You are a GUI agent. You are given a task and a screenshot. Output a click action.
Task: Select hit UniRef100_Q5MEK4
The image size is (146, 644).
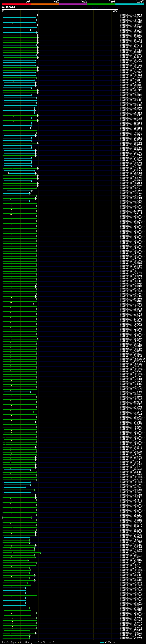131,173
